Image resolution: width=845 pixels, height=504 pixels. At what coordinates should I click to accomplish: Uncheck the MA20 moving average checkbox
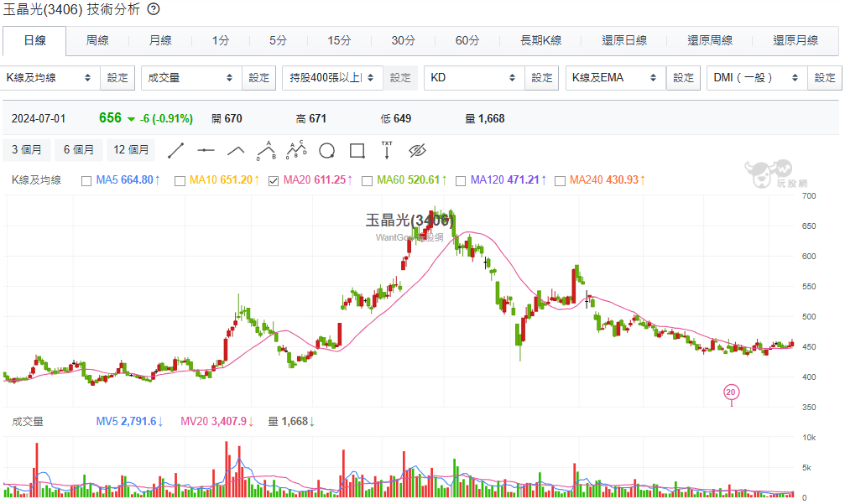pyautogui.click(x=274, y=180)
